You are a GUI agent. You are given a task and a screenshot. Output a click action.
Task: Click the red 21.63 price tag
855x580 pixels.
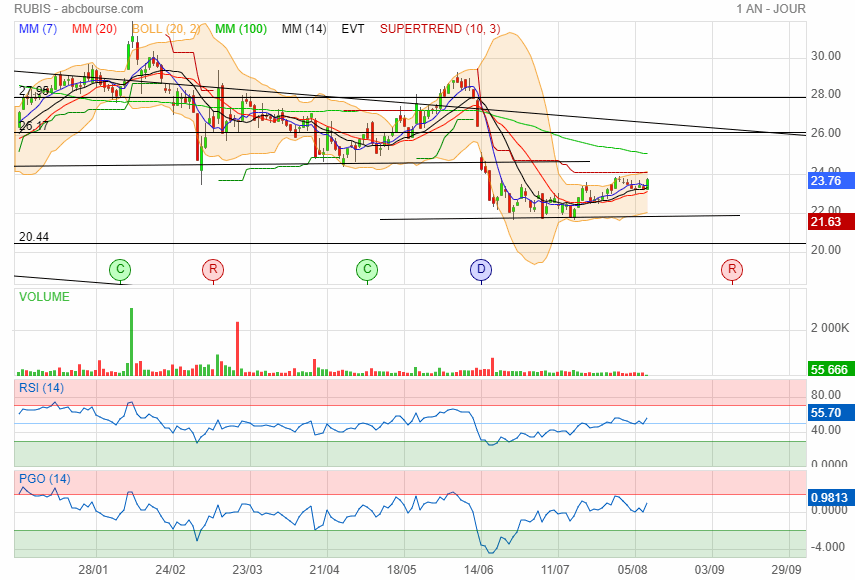point(831,222)
